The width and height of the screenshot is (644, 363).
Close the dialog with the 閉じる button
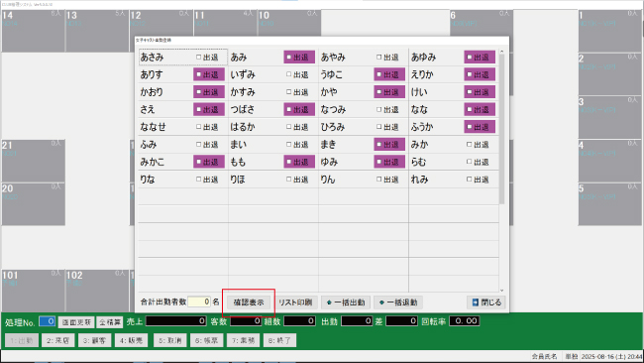point(486,302)
